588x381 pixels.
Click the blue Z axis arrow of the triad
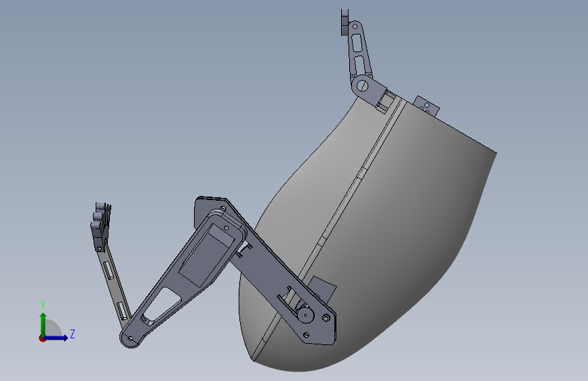57,338
